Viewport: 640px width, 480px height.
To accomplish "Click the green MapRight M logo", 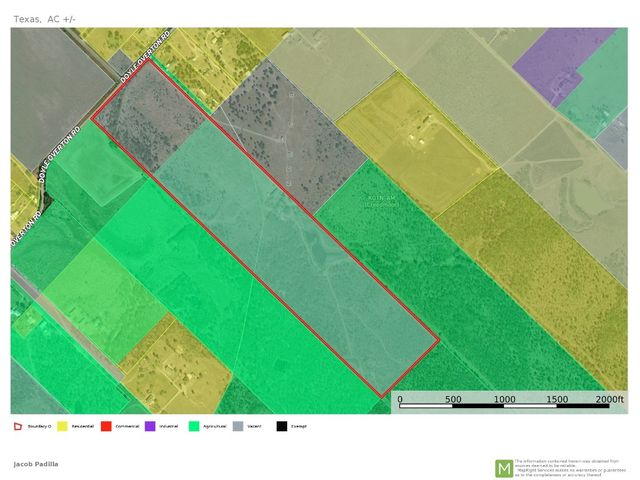I will pos(504,467).
